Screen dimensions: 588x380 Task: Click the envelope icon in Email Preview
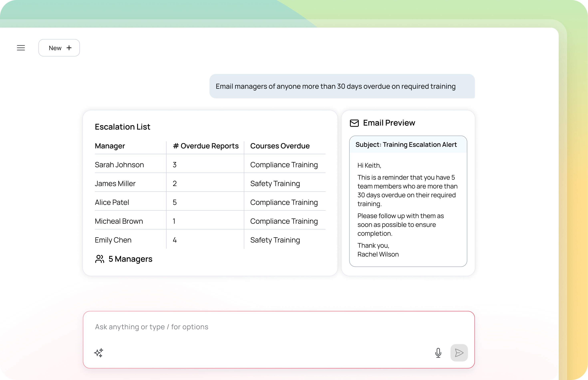tap(354, 123)
